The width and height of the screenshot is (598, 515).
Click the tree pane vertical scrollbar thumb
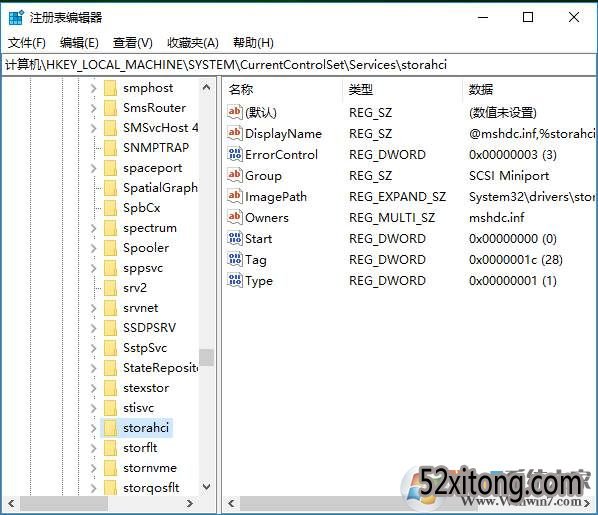coord(206,357)
